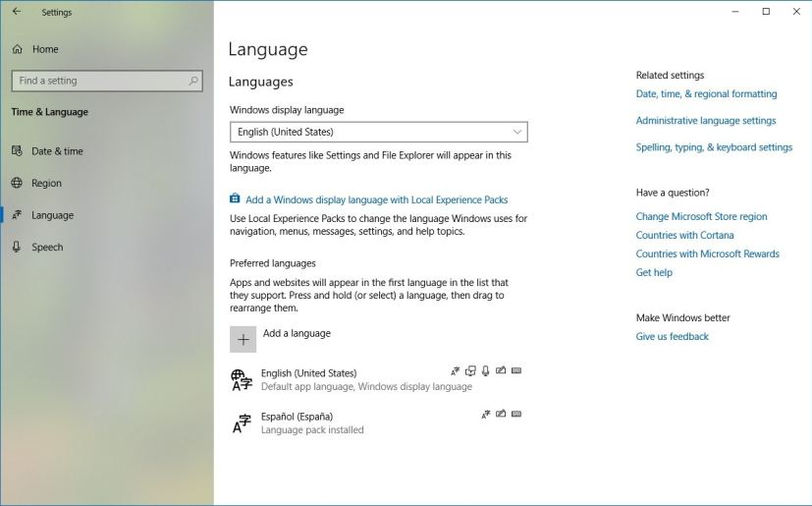This screenshot has width=812, height=506.
Task: Click the Time & Language section heading
Action: 50,112
